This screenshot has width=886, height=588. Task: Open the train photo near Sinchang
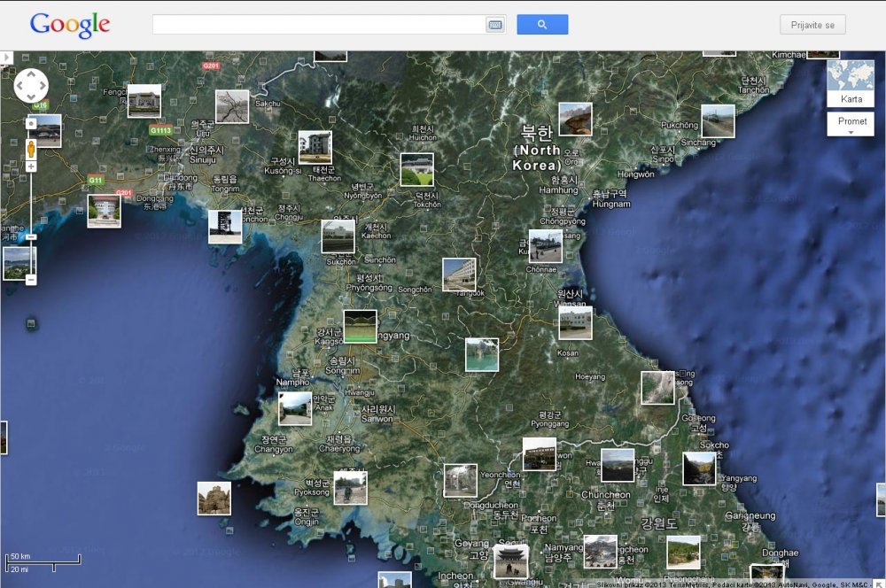point(719,120)
